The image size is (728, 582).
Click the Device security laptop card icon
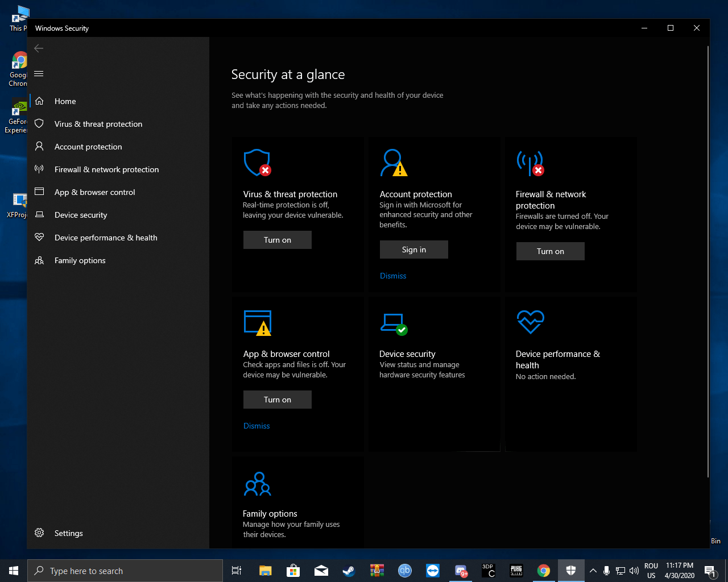pyautogui.click(x=394, y=324)
